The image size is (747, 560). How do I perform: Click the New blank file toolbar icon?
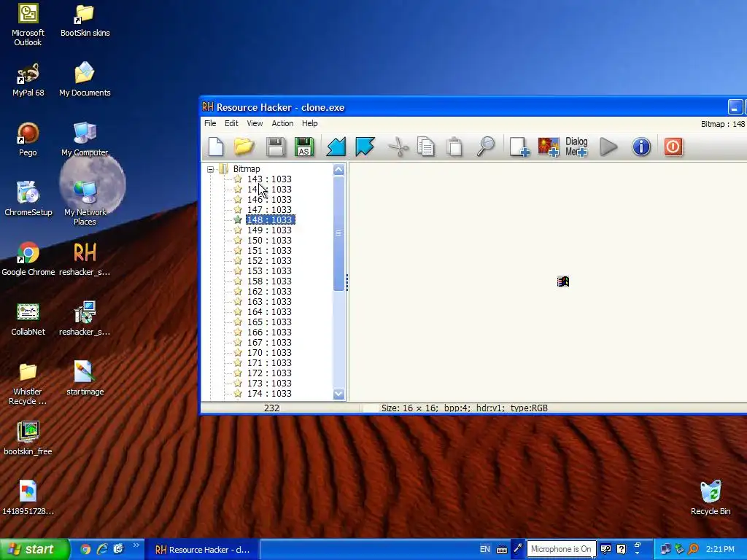(216, 147)
